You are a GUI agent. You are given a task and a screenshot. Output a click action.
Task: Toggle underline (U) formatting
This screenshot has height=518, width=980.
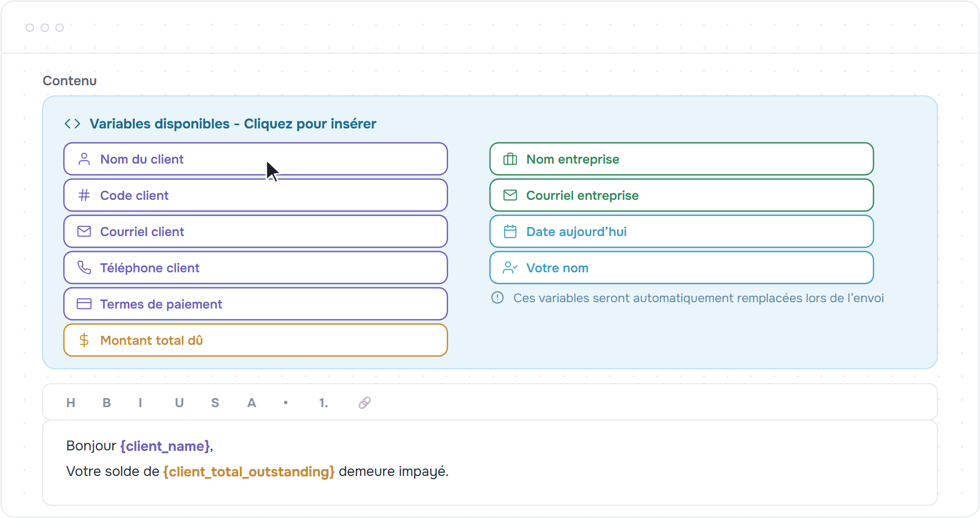[x=179, y=403]
